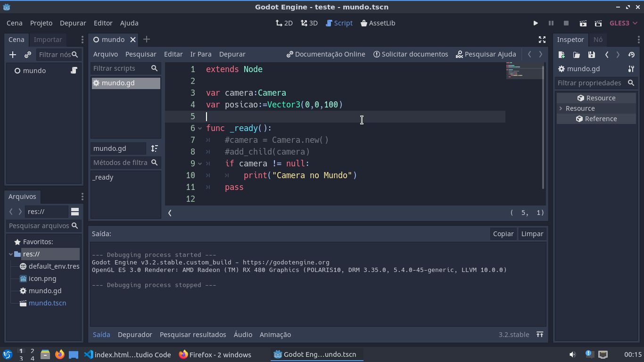Image resolution: width=644 pixels, height=362 pixels.
Task: Clear the output with Limpar
Action: coord(532,234)
